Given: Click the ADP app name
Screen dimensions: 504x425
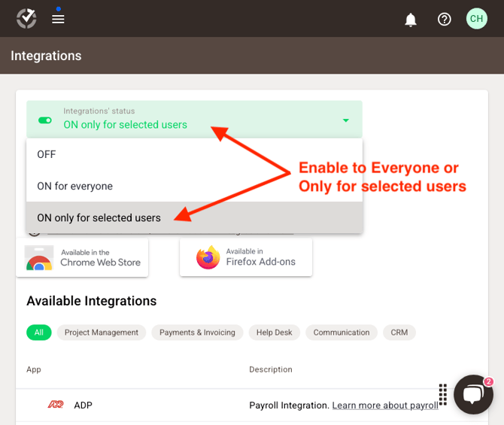Looking at the screenshot, I should pos(83,405).
